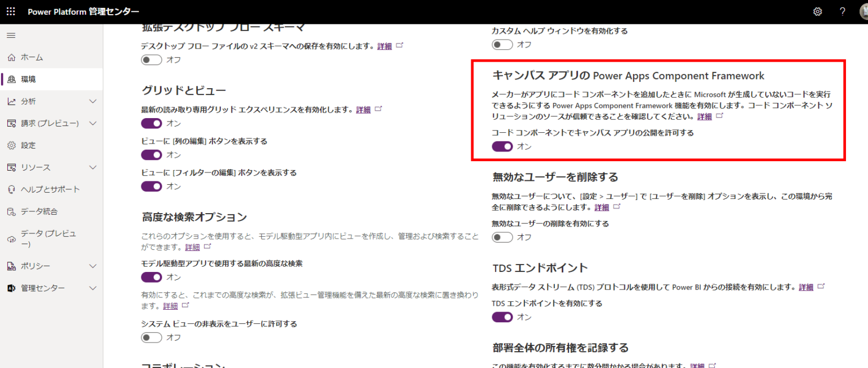Open the app launcher waffle icon
The height and width of the screenshot is (368, 868).
(11, 11)
